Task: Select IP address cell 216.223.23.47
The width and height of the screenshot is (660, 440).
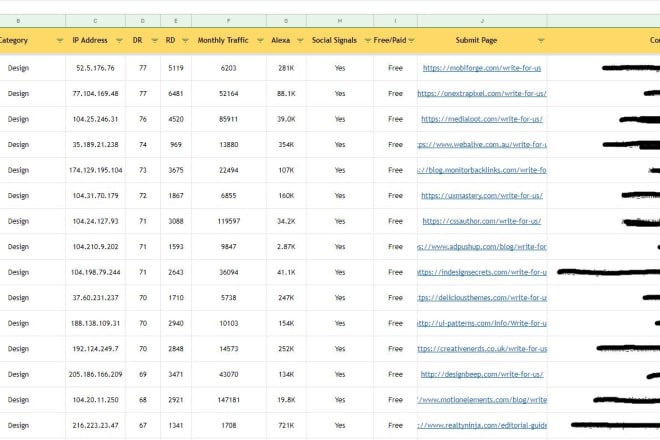Action: coord(95,425)
